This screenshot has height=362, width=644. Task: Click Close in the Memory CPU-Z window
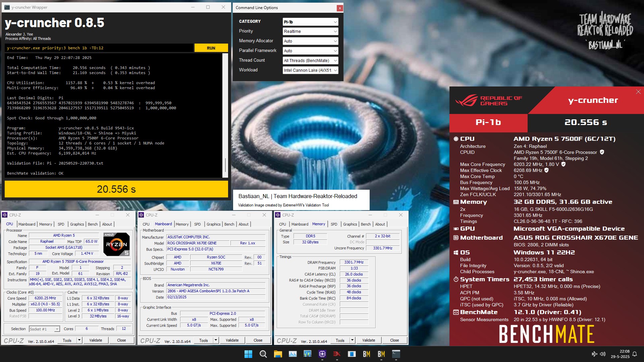tap(394, 340)
